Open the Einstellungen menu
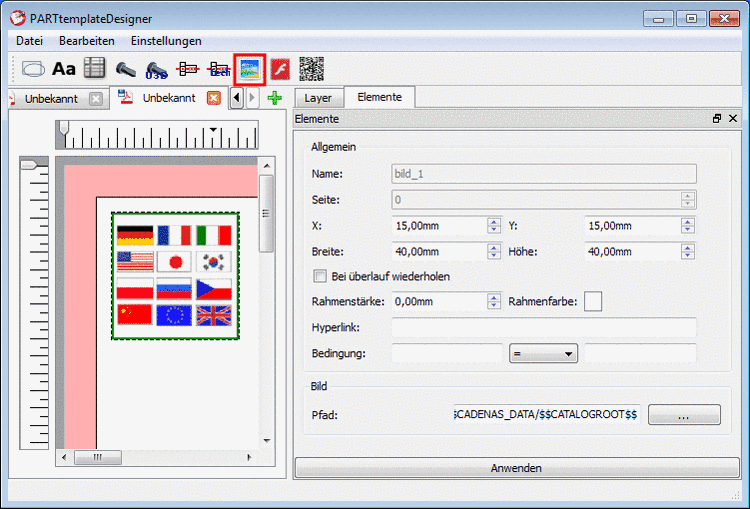750x509 pixels. tap(166, 41)
